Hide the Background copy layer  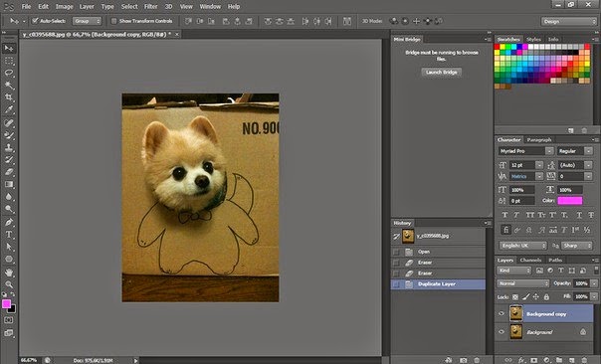(x=501, y=314)
